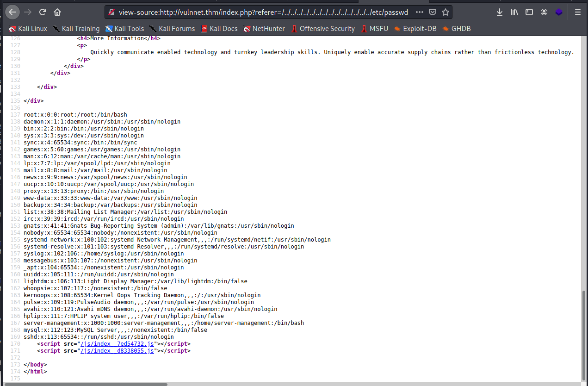Open the index__7ed54732.js script link

(117, 344)
